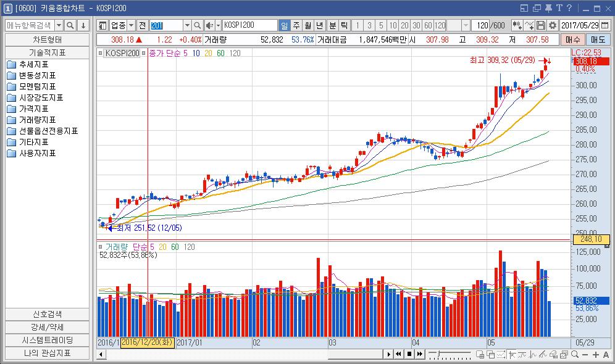Click the 매수 buy button
615x364 pixels.
[x=572, y=39]
